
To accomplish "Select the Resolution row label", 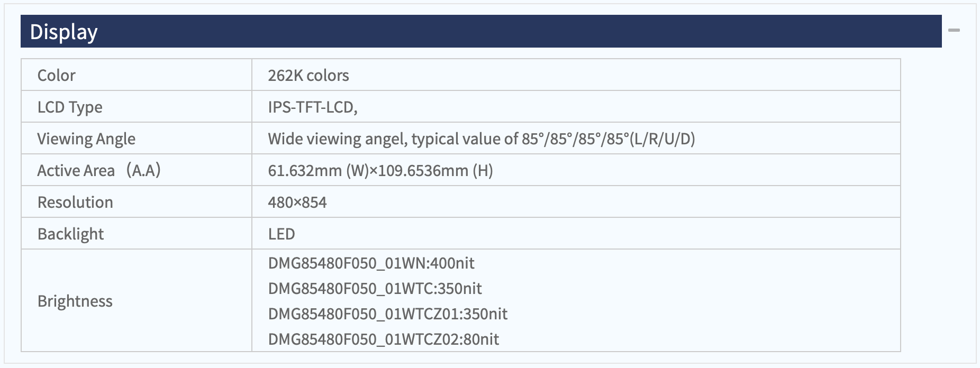I will [x=75, y=202].
